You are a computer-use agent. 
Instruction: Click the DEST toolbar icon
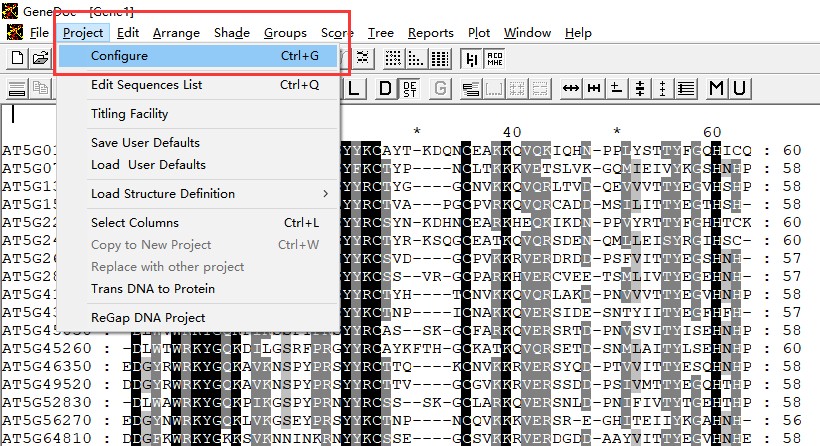coord(410,89)
